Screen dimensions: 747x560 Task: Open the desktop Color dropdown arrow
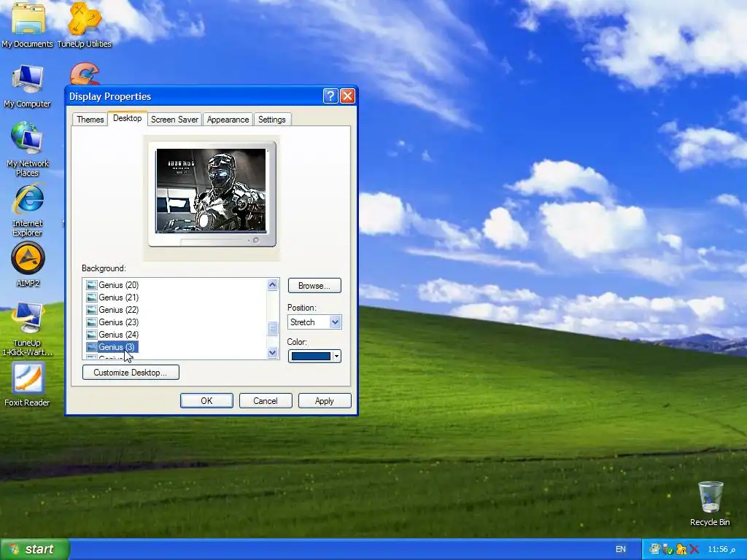(336, 356)
